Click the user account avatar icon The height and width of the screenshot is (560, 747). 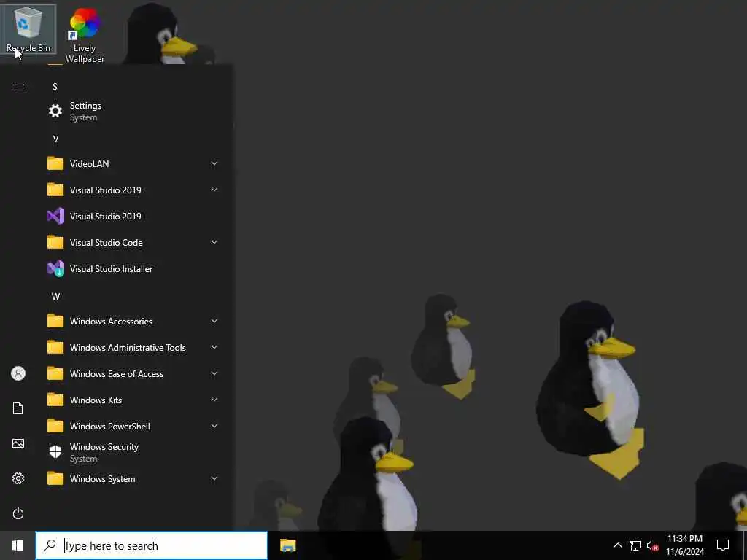click(x=18, y=373)
